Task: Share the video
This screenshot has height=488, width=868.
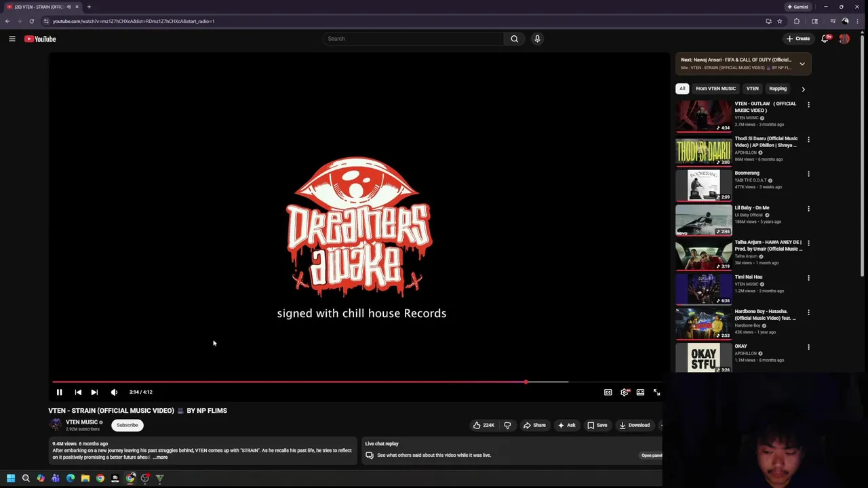Action: point(534,425)
